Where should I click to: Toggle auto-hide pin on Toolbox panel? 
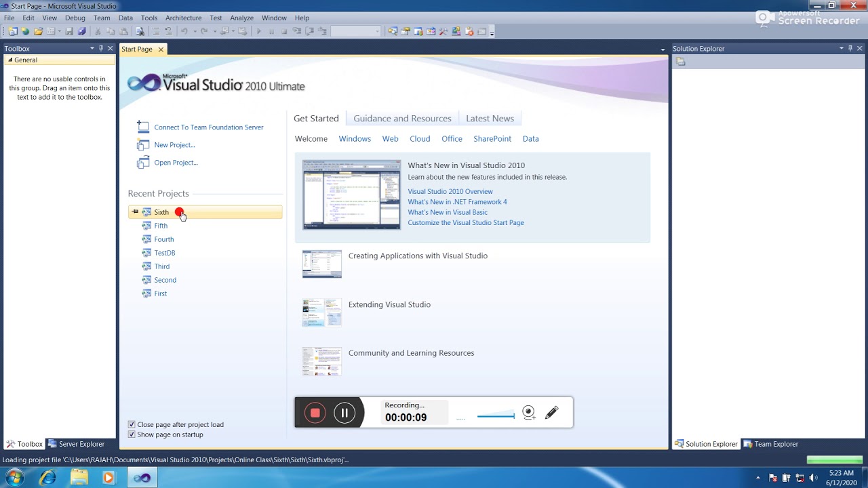pyautogui.click(x=101, y=48)
